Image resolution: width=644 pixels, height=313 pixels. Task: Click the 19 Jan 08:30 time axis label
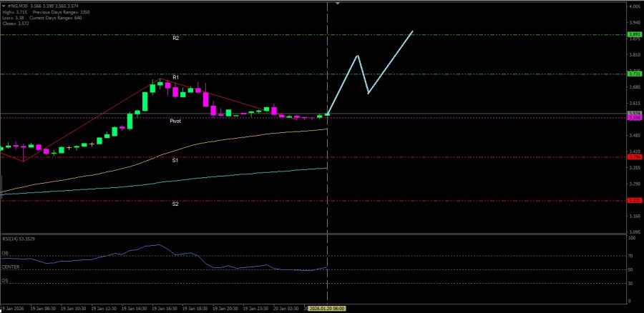43,308
